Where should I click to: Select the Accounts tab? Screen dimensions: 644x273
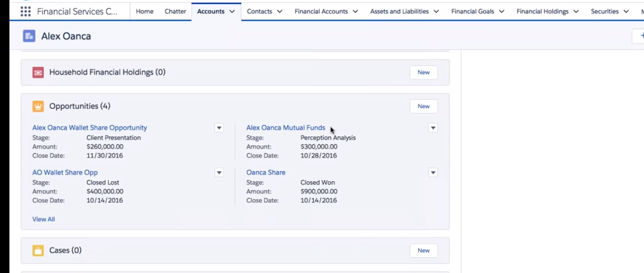[x=211, y=12]
